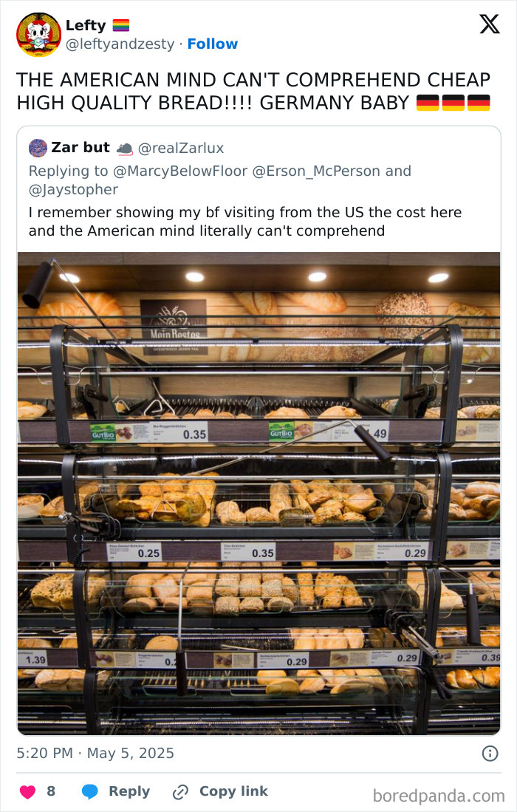517x812 pixels.
Task: Open Zar but's profile avatar
Action: (36, 147)
